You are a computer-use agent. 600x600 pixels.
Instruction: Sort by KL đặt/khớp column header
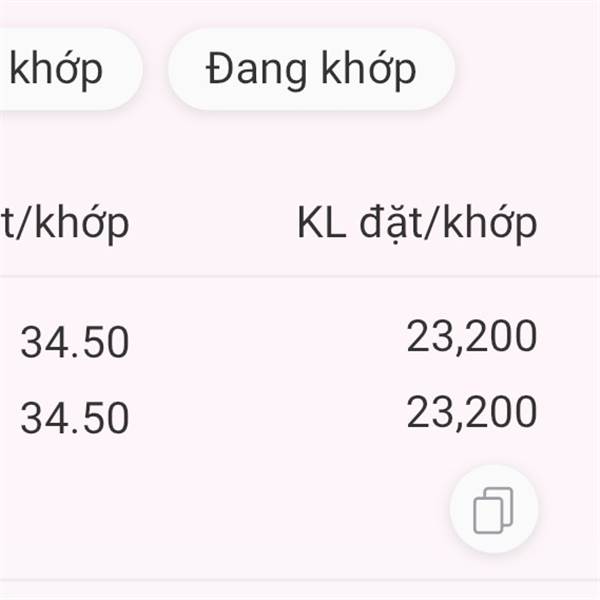(417, 223)
